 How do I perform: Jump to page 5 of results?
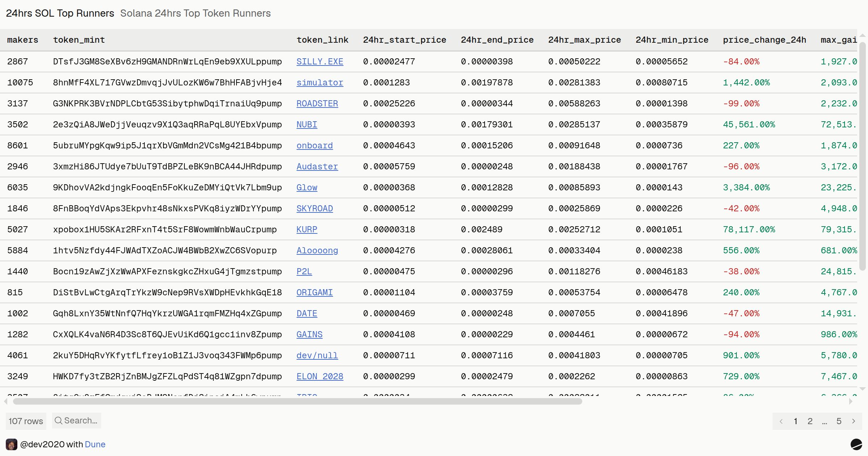(x=839, y=421)
